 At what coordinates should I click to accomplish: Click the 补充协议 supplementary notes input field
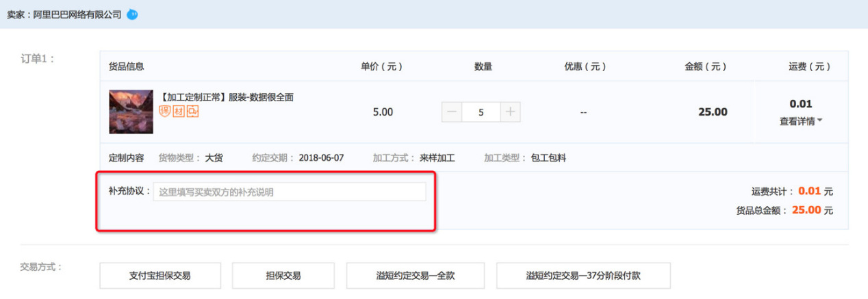(290, 192)
